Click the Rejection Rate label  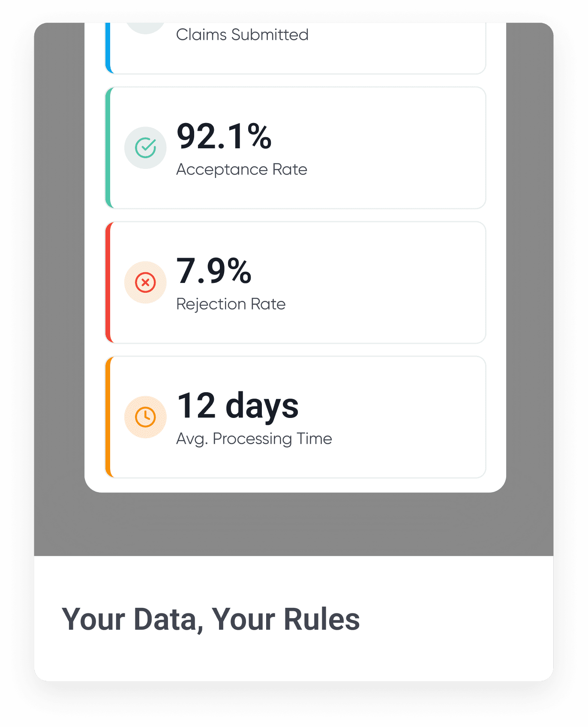231,304
